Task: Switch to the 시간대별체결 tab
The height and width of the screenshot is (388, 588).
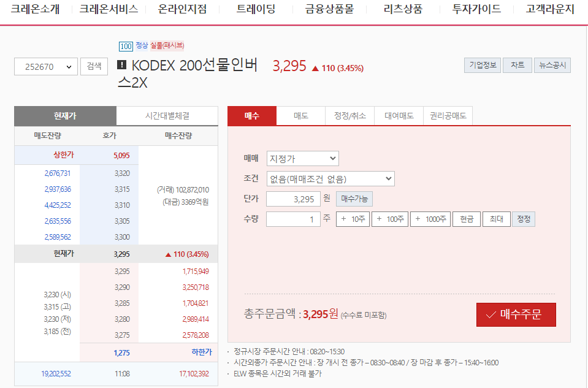Action: click(167, 116)
